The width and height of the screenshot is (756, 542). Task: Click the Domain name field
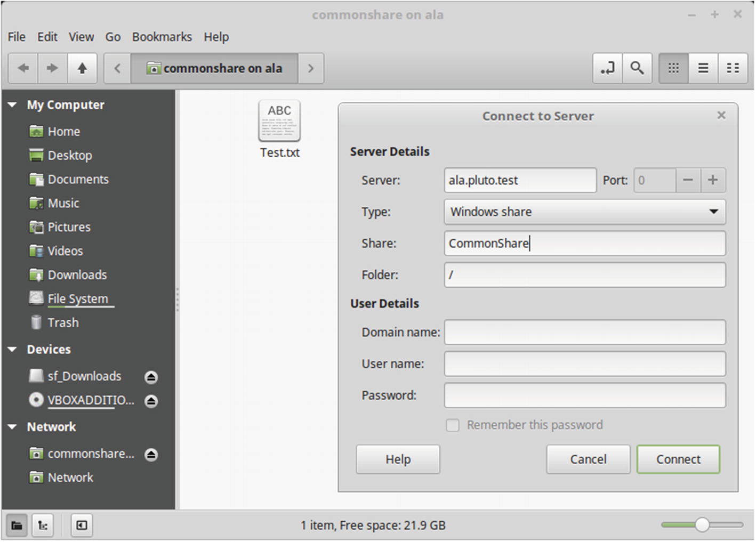coord(585,333)
